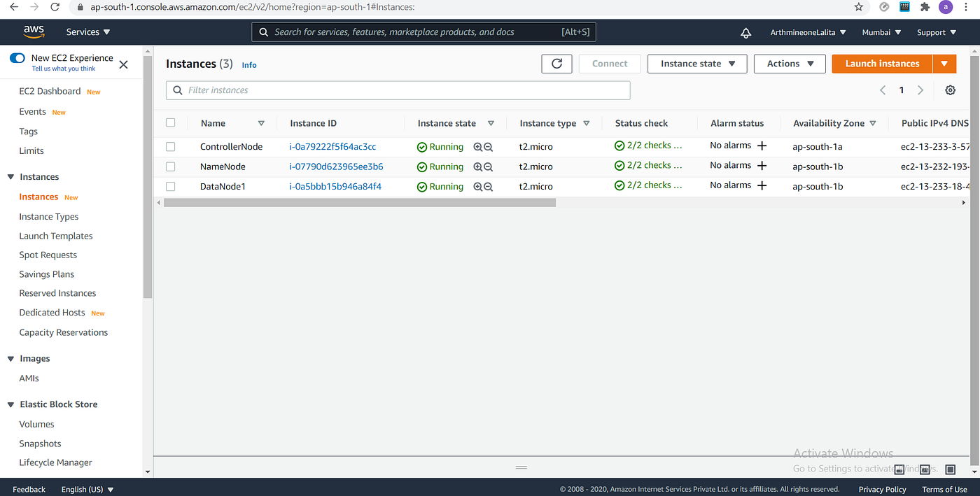
Task: Check the ControllerNode row checkbox
Action: coord(170,147)
